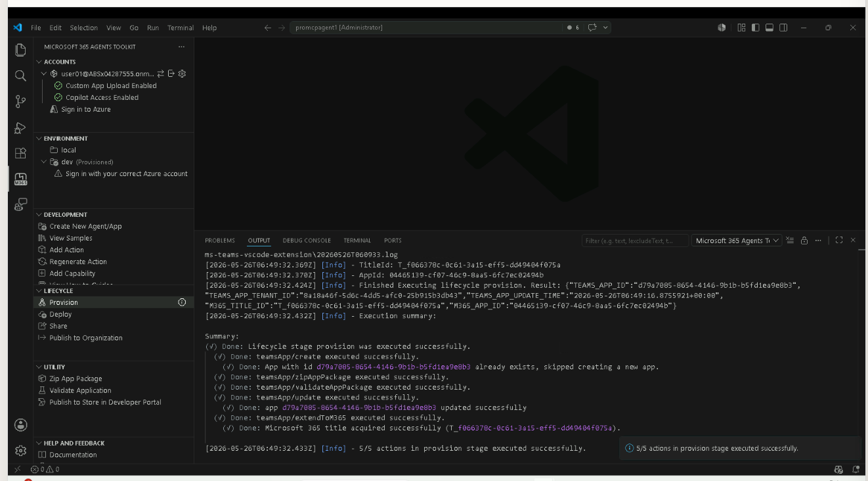
Task: Collapse the user01 account node
Action: point(44,74)
